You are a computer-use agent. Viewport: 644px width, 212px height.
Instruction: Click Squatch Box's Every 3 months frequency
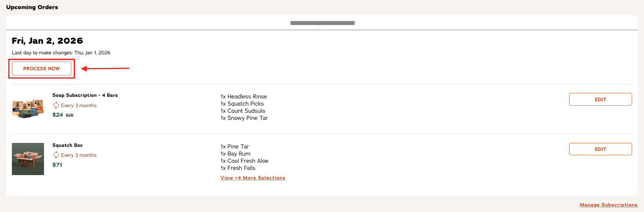(78, 155)
